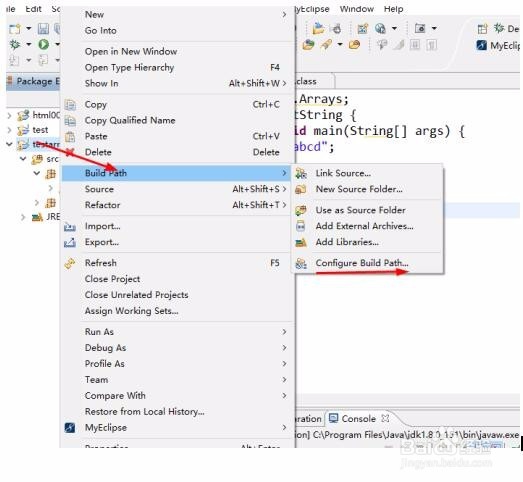Open the MyEclipse submenu in context menu
Viewport: 523px width, 482px height.
point(176,428)
